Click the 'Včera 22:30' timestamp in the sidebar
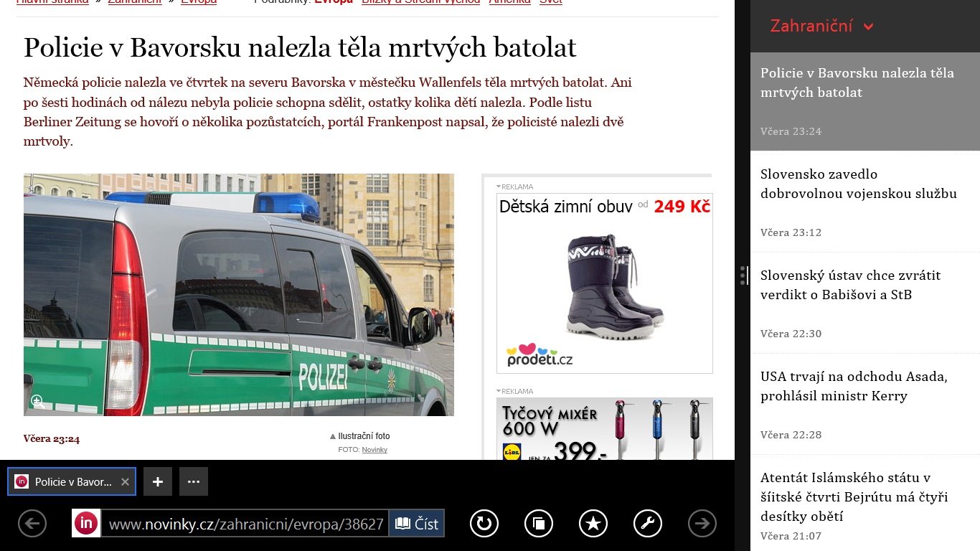The image size is (980, 551). click(791, 334)
